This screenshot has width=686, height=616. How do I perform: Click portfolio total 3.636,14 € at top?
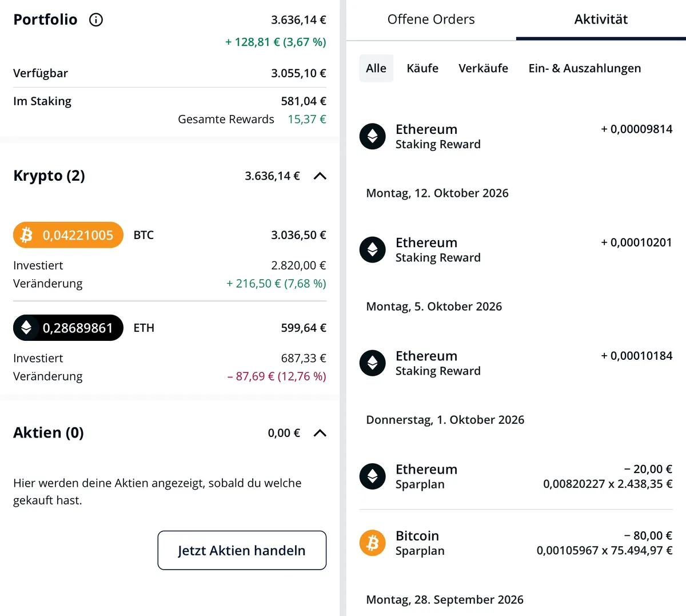pos(298,20)
